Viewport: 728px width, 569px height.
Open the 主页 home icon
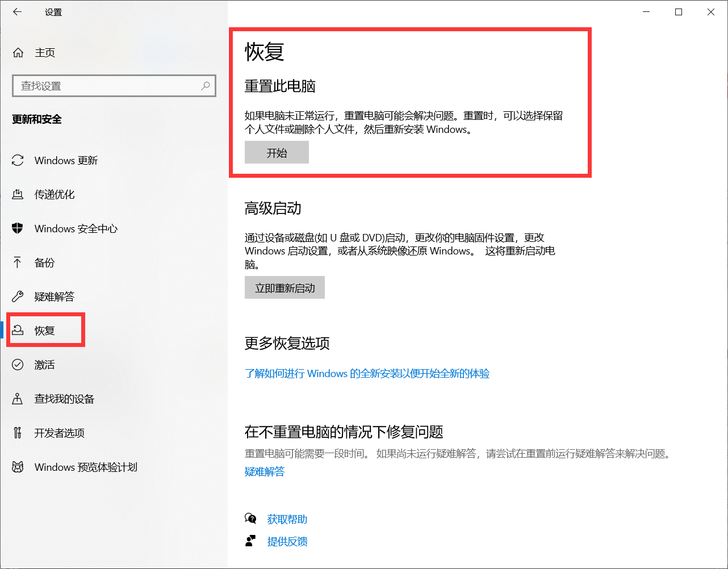pyautogui.click(x=18, y=53)
